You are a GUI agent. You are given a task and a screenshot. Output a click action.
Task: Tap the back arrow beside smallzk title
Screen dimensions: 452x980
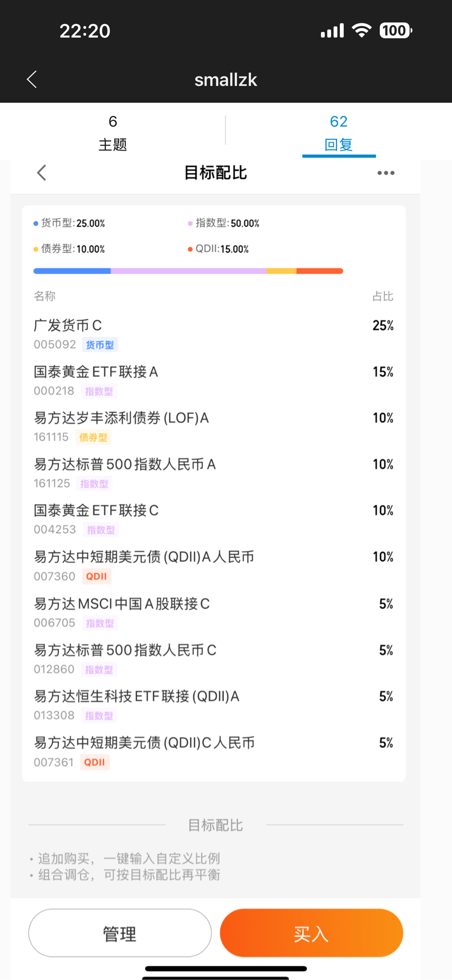[x=32, y=79]
